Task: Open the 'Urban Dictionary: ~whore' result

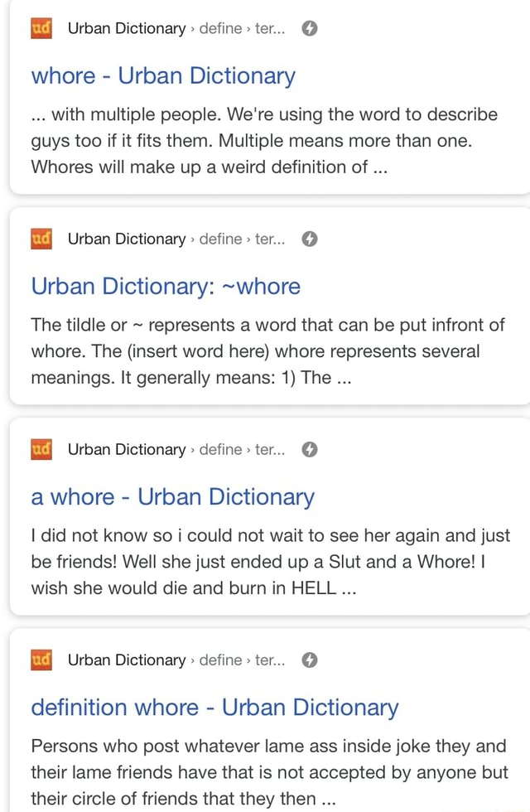Action: click(165, 286)
